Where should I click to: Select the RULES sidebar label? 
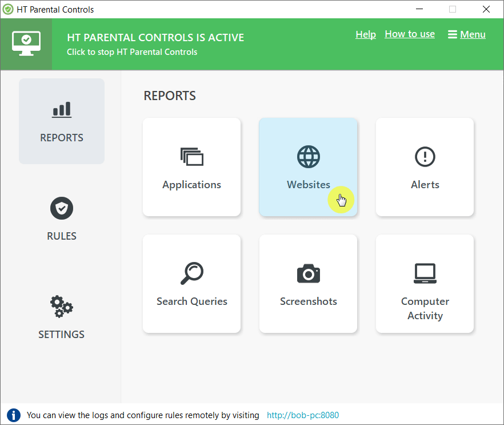pos(62,236)
